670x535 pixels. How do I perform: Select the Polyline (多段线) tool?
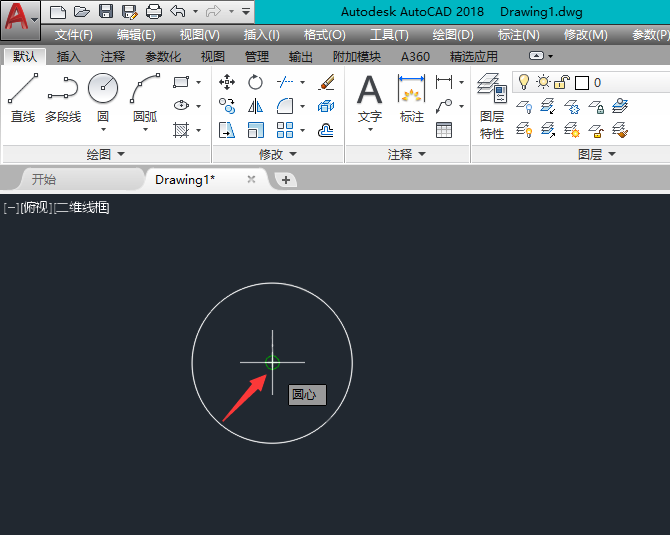63,97
